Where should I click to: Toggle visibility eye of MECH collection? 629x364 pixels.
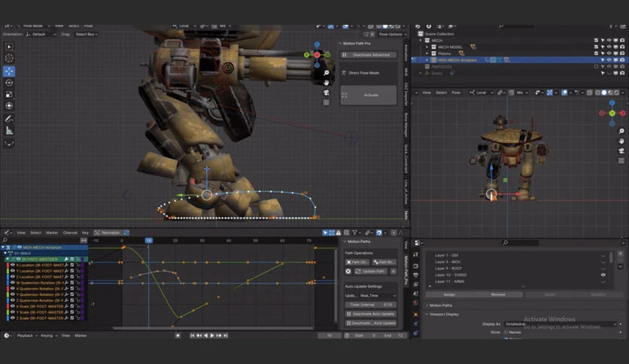click(609, 41)
